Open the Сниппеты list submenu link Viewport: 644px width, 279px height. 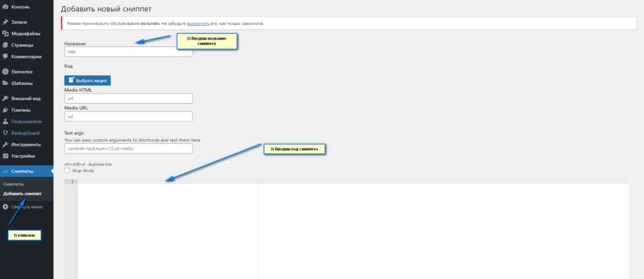tap(14, 184)
